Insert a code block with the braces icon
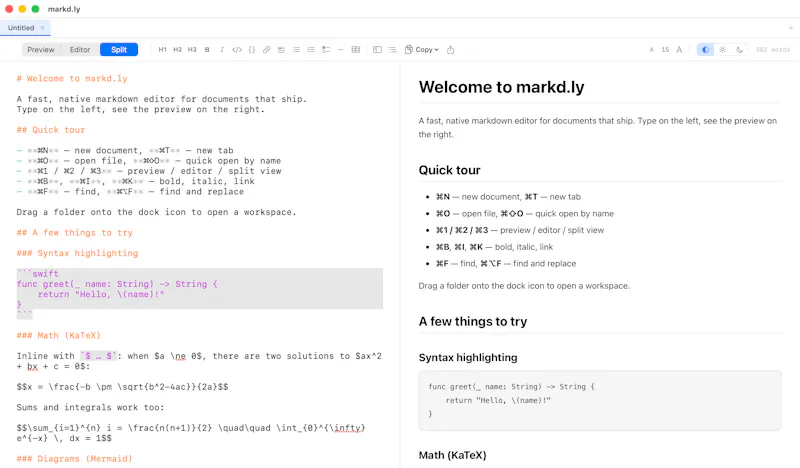Image resolution: width=800 pixels, height=468 pixels. tap(252, 50)
